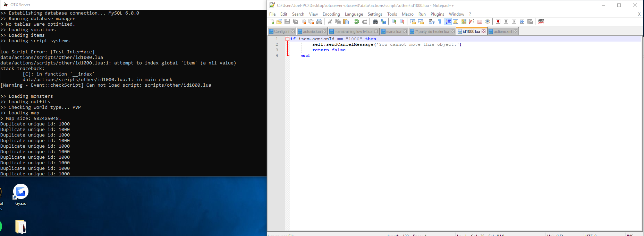Click the Synchronize Vertical Scrolling icon
644x236 pixels.
pyautogui.click(x=413, y=21)
